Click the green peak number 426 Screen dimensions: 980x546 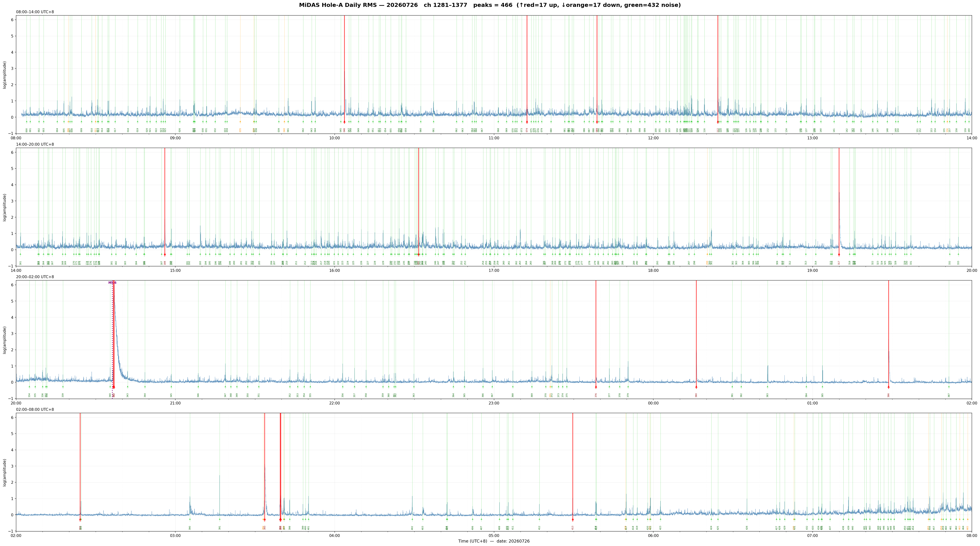tap(747, 528)
